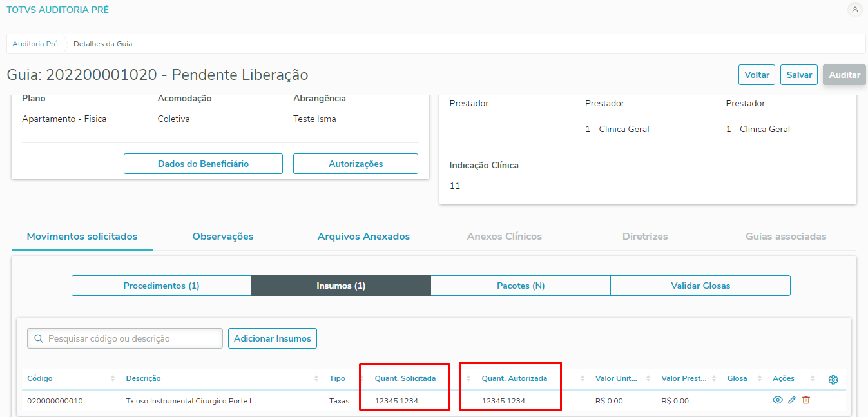
Task: Select description Tx.uso Instrumental Cirurgico Porte I
Action: click(x=189, y=401)
